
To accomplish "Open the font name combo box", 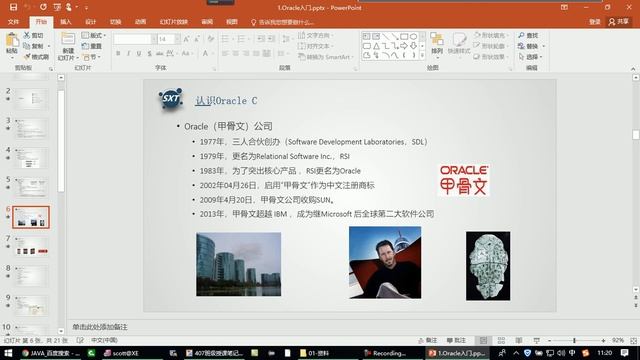I will [x=135, y=39].
